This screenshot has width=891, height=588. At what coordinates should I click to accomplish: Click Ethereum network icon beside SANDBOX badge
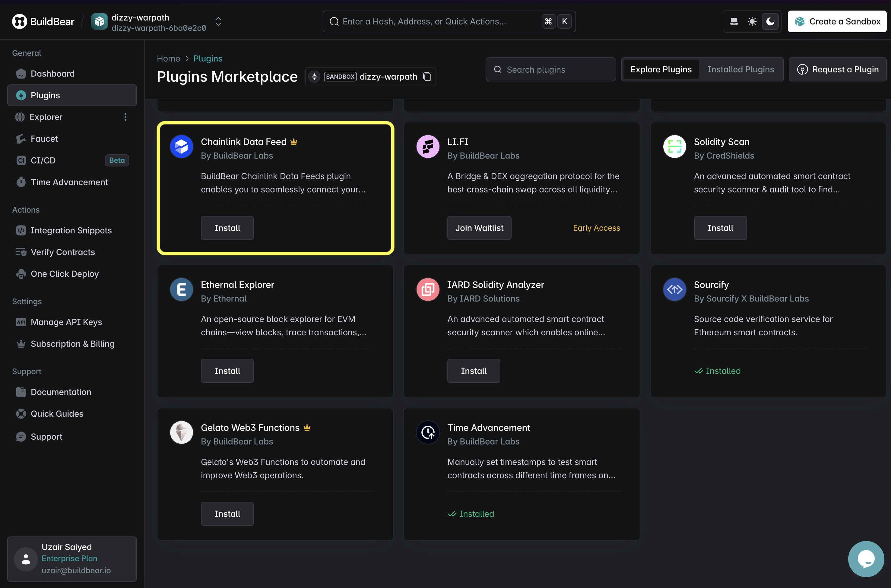tap(314, 77)
